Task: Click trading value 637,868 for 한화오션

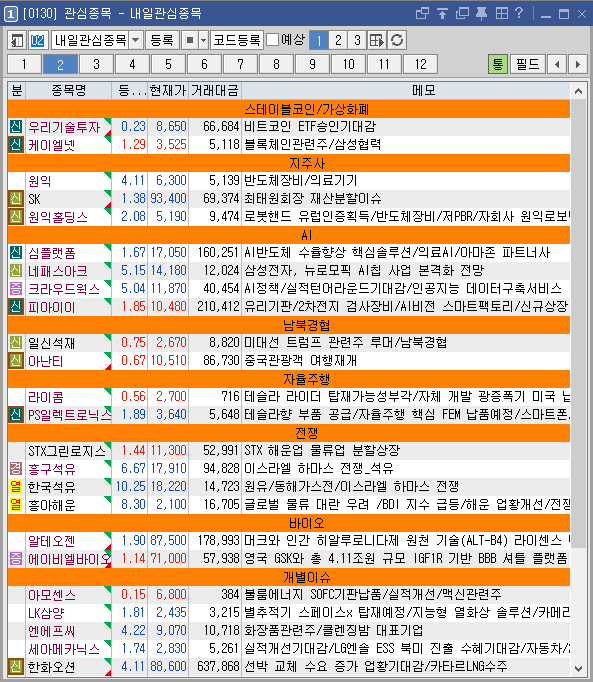Action: (218, 666)
